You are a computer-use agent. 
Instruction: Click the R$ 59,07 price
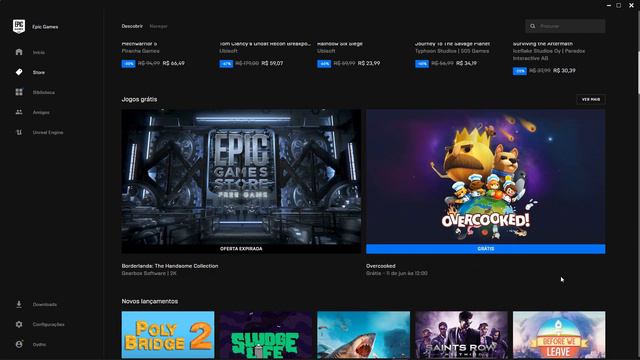pos(272,63)
